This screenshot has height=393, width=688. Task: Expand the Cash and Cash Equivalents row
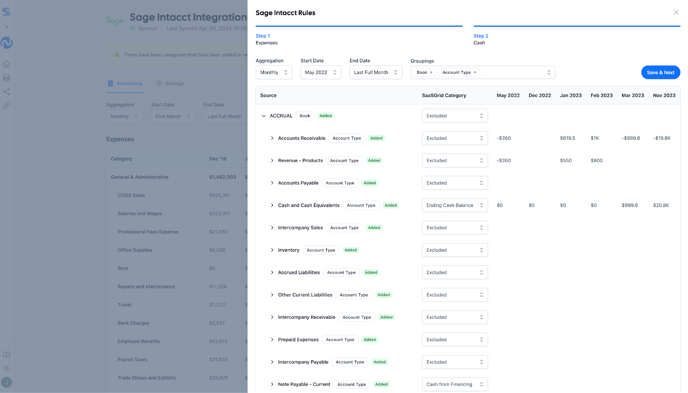point(272,205)
